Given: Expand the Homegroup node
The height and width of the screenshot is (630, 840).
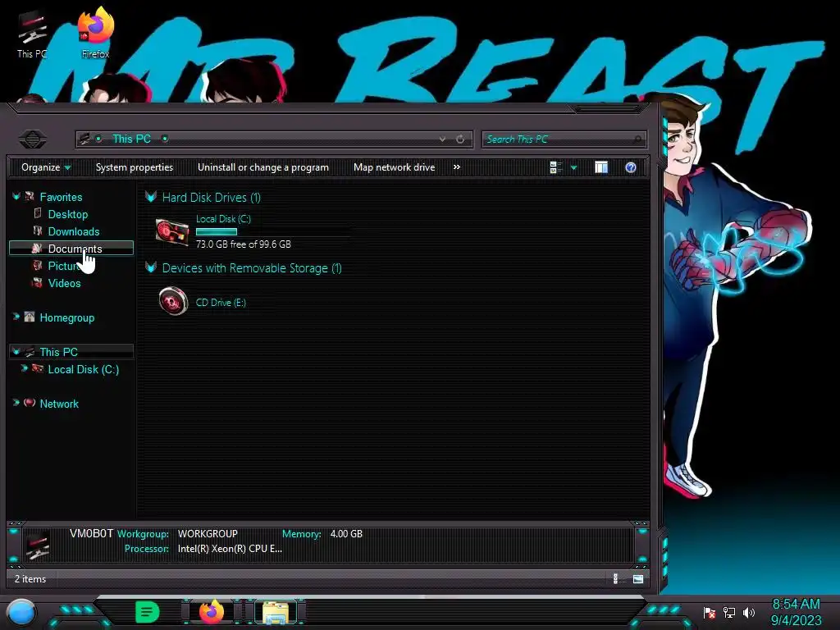Looking at the screenshot, I should [16, 317].
